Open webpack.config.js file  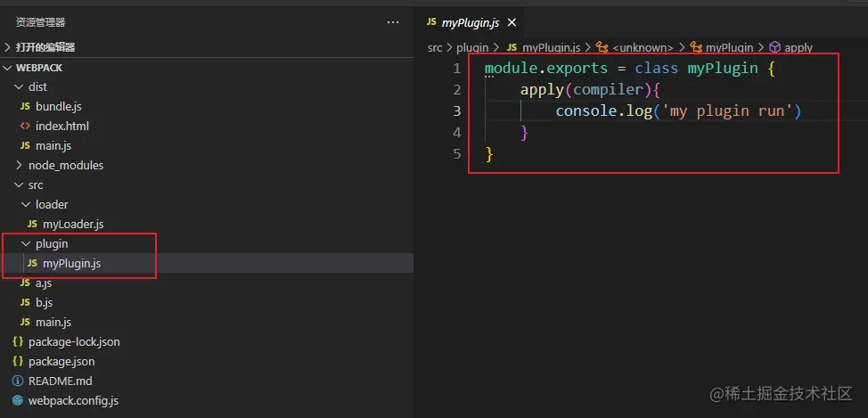(207, 401)
